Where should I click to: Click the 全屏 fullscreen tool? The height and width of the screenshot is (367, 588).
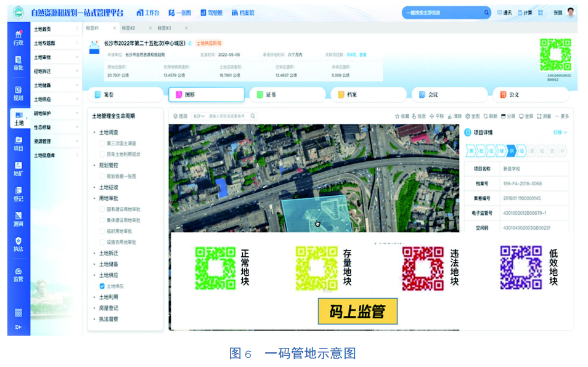pyautogui.click(x=526, y=116)
